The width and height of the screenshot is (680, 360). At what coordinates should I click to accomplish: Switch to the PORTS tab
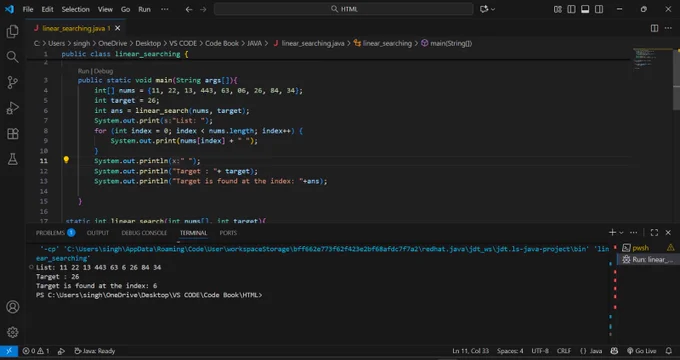pos(228,233)
